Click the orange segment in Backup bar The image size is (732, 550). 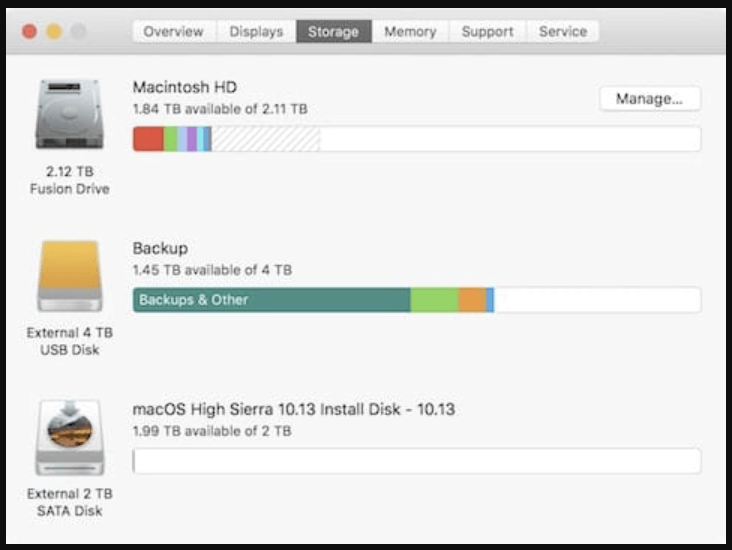(472, 300)
